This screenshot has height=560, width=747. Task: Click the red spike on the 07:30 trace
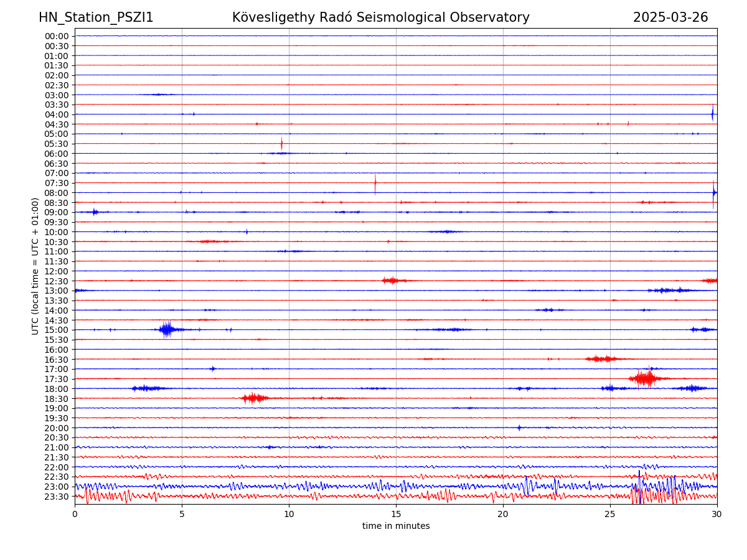375,183
